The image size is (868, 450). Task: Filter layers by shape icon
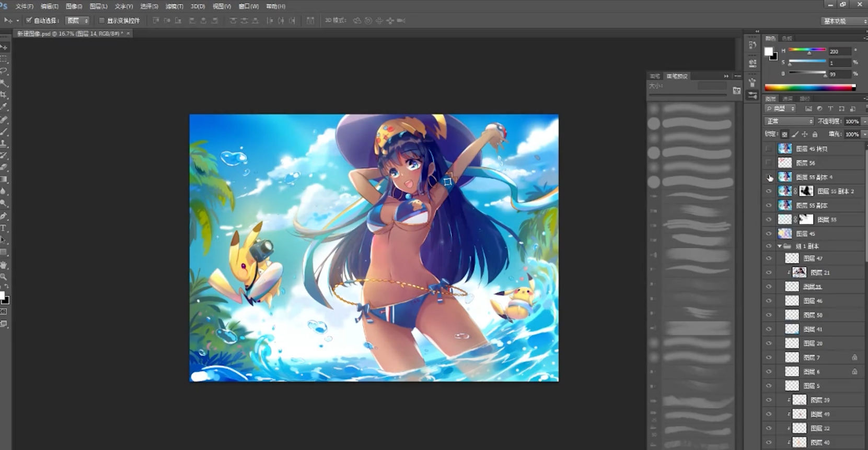point(841,109)
